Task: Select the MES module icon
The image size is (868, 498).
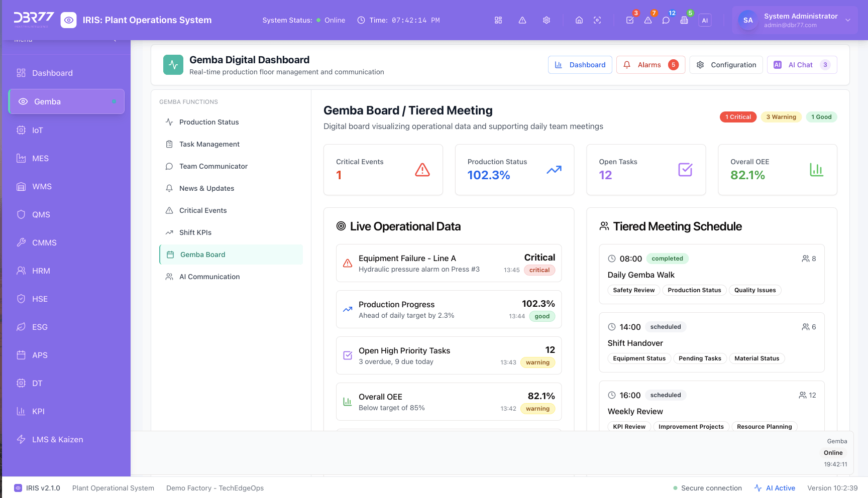Action: [x=21, y=158]
